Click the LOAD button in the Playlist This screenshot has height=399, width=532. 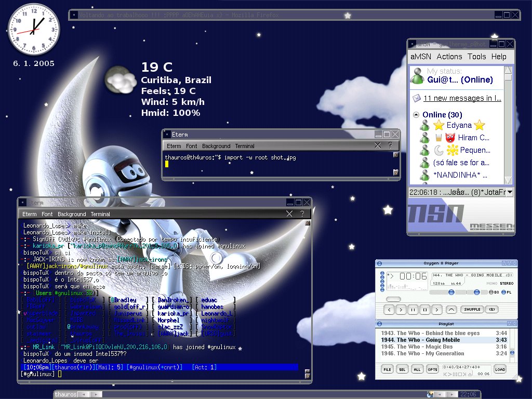pos(500,369)
